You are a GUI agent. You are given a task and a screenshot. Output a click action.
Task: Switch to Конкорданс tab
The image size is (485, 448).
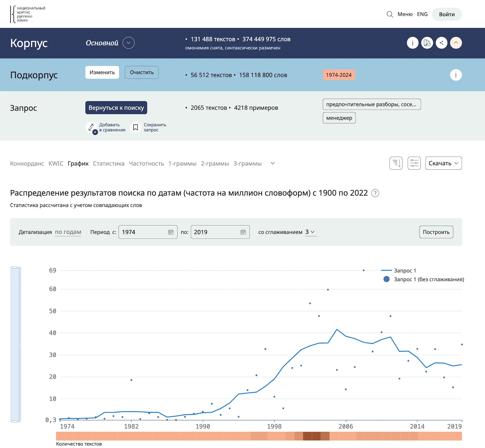(27, 164)
